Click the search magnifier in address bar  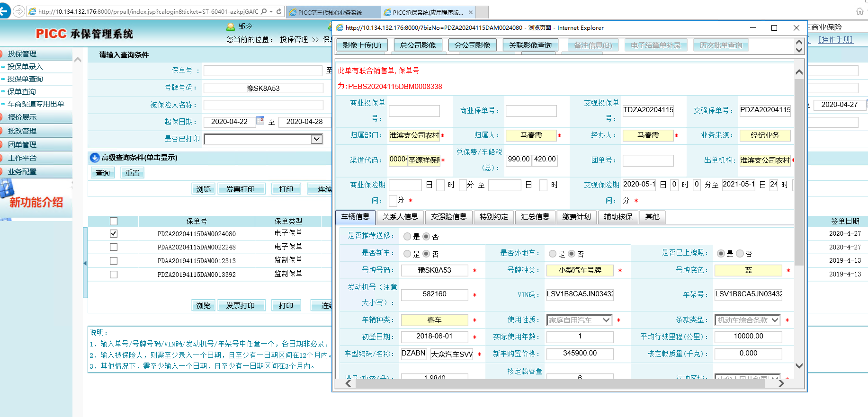coord(264,11)
